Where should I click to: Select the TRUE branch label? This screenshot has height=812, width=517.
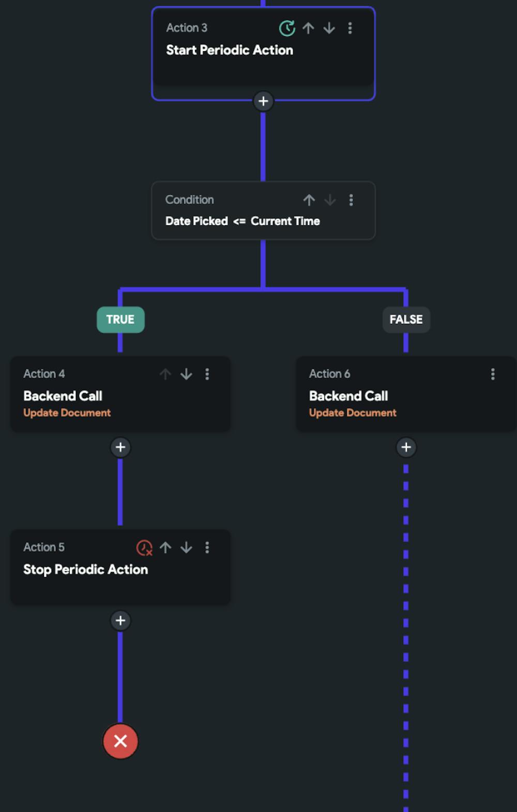[x=120, y=319]
